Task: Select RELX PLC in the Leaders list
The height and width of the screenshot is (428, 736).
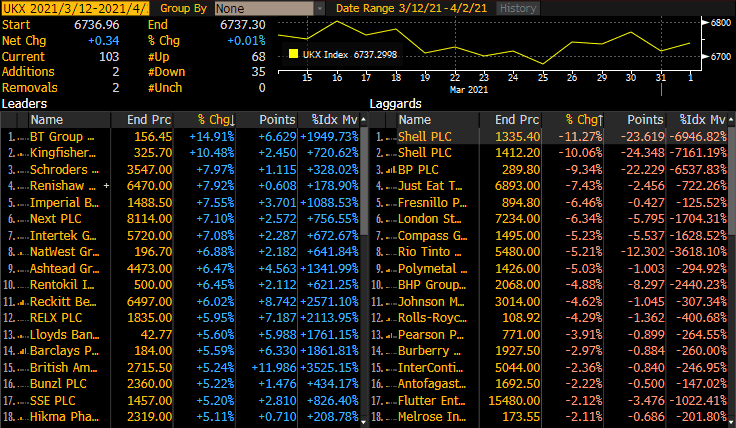Action: [x=180, y=318]
